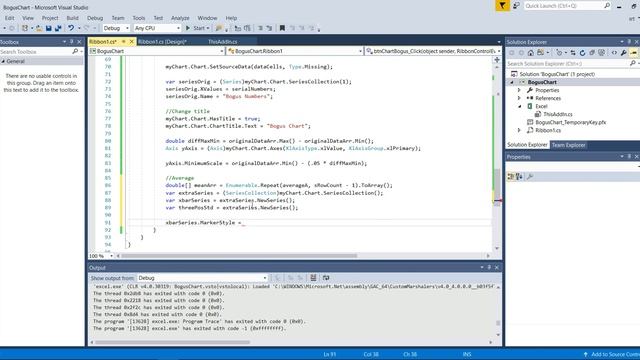
Task: Click the wrench Properties icon in Solution Explorer toolbar
Action: click(624, 53)
